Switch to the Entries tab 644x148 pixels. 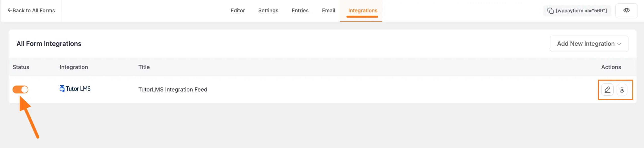300,11
